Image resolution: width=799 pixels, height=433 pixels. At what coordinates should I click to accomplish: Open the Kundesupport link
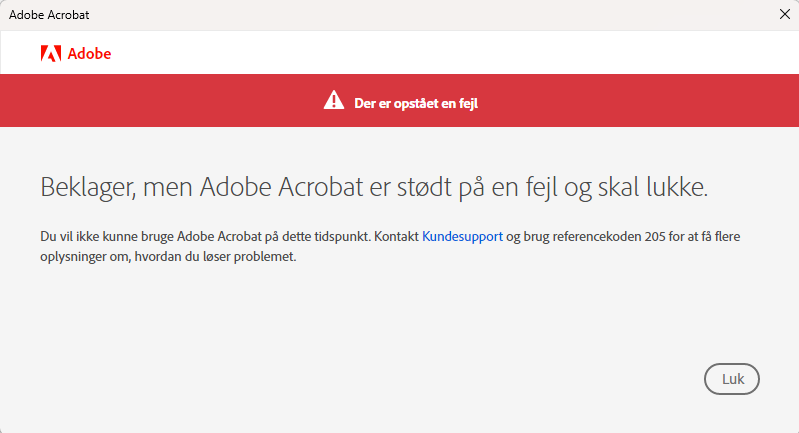coord(462,237)
